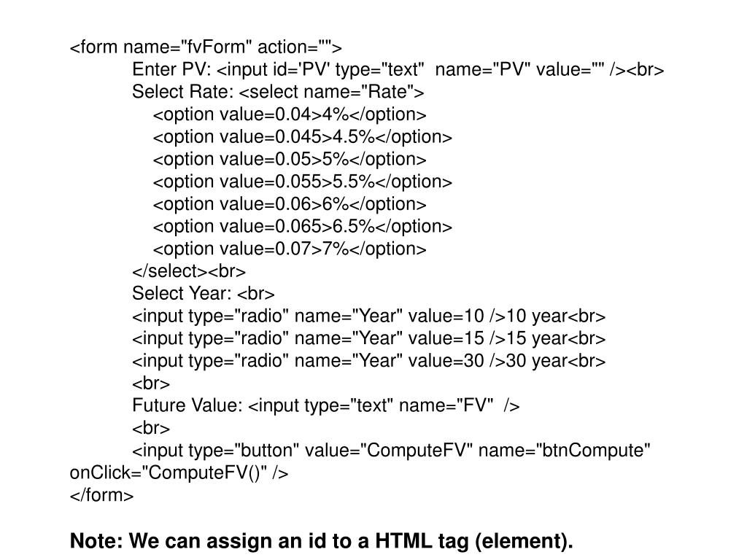Click the option value=0.07 line
The height and width of the screenshot is (560, 747).
[x=290, y=249]
